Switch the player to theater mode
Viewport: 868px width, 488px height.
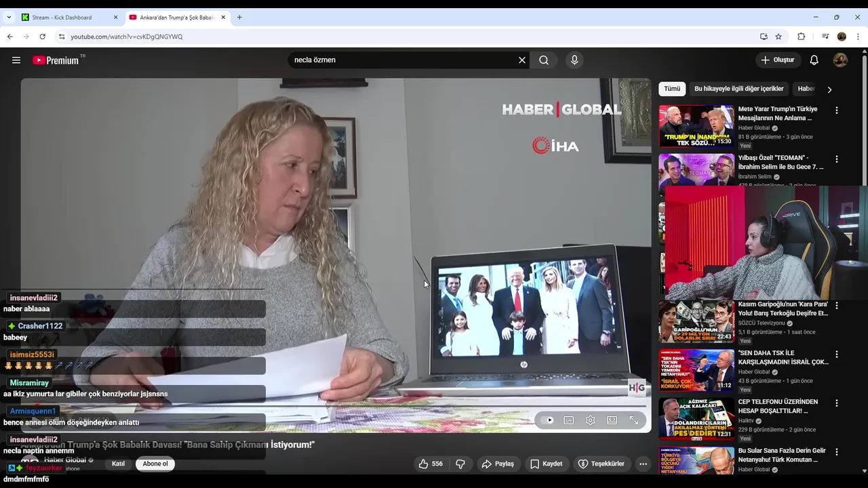click(612, 420)
